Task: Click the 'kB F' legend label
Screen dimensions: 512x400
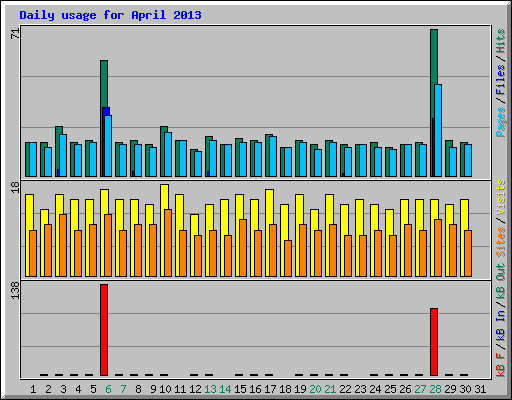Action: click(500, 365)
